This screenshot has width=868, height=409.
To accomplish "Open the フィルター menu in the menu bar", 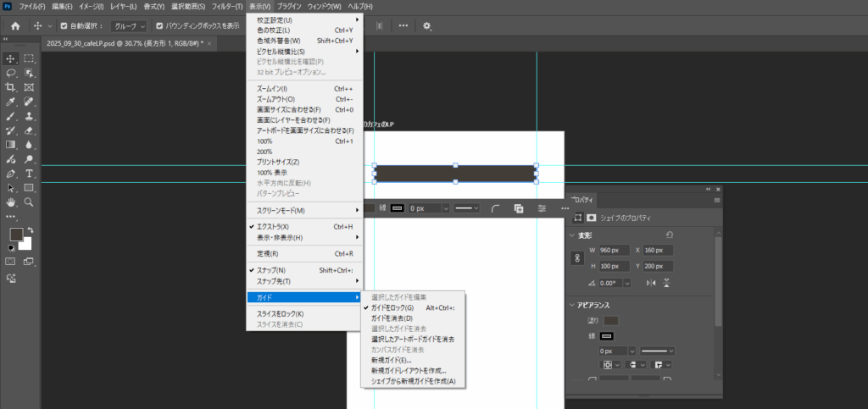I will pyautogui.click(x=225, y=6).
